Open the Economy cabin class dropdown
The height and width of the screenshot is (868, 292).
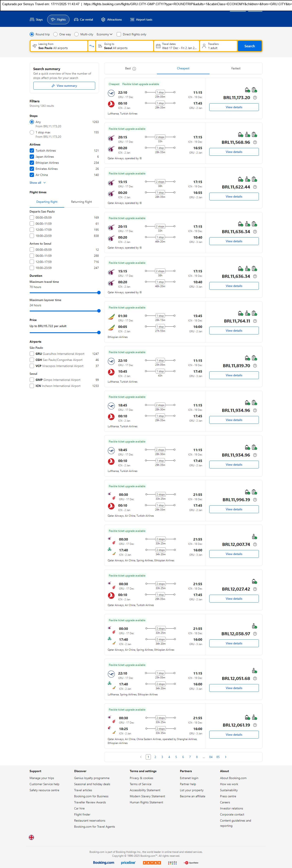(x=104, y=34)
